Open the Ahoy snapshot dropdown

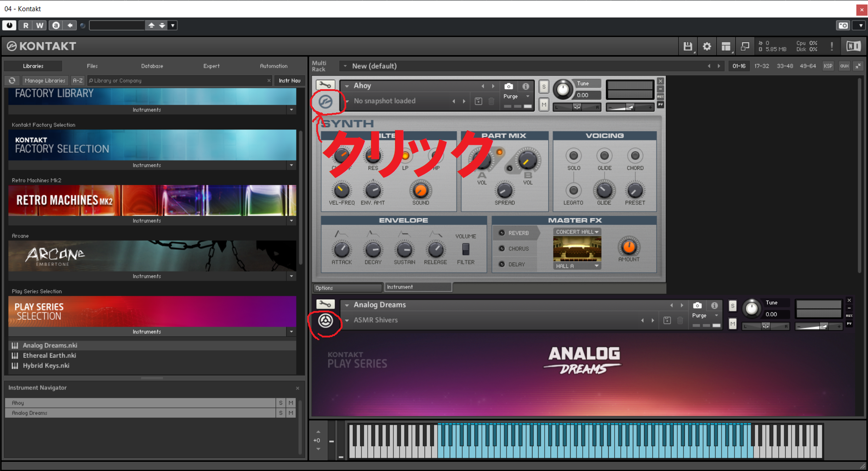[x=347, y=101]
